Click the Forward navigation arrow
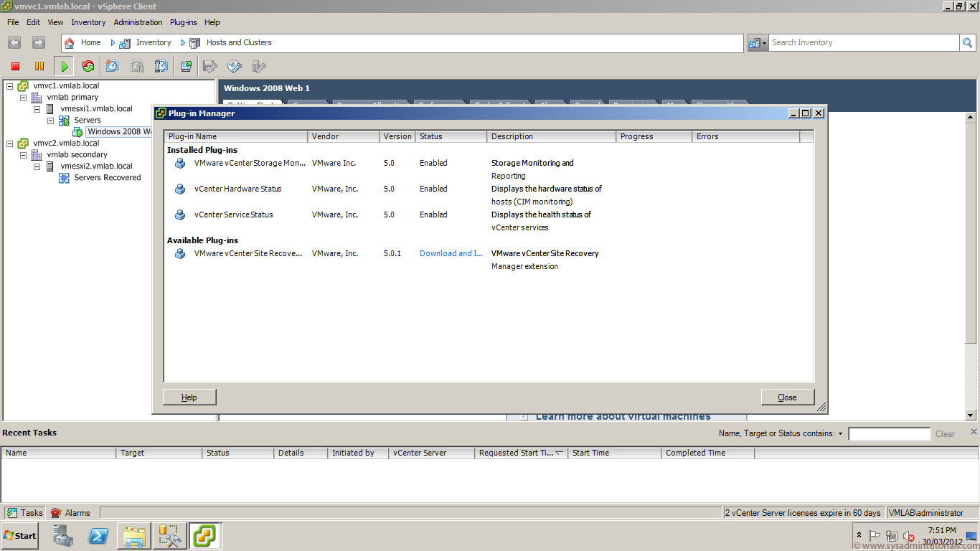Screen dimensions: 980x551 [x=39, y=43]
